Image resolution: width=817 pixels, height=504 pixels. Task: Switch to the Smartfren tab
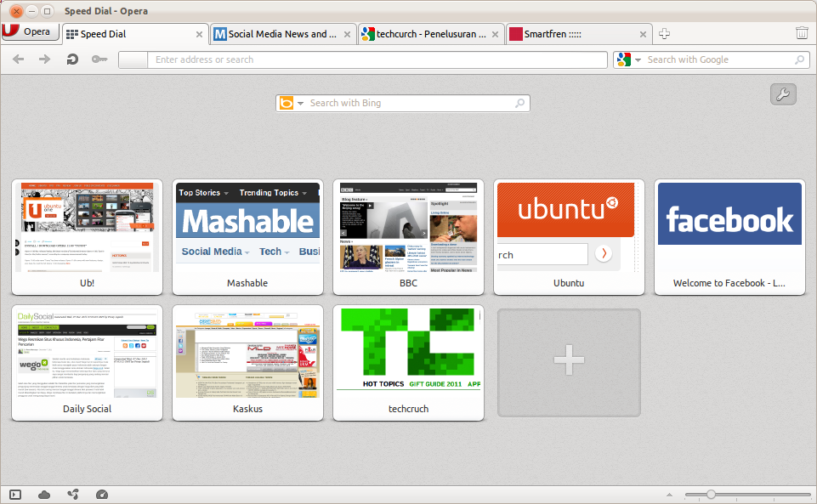pyautogui.click(x=579, y=34)
